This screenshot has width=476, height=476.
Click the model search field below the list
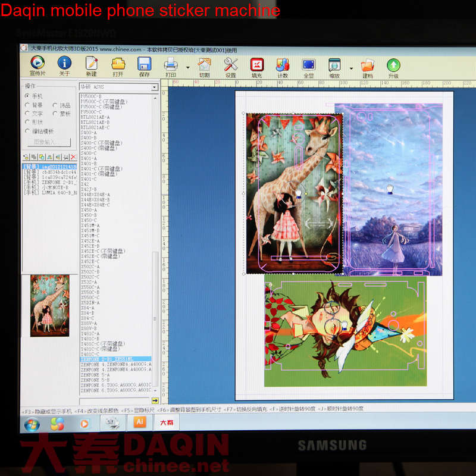click(x=115, y=400)
